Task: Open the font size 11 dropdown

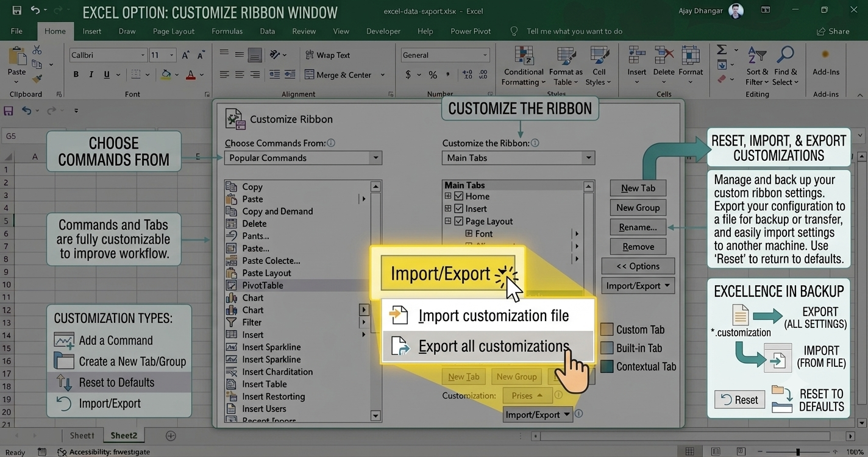Action: (x=172, y=55)
